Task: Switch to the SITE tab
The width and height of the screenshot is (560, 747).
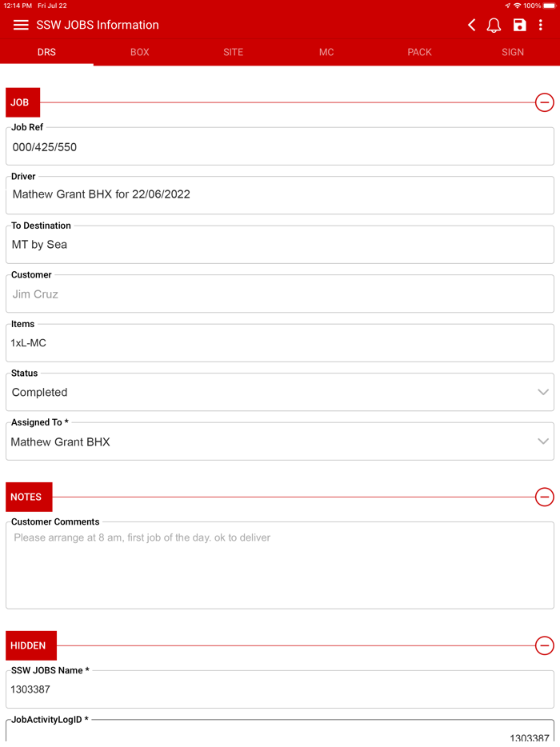Action: click(x=233, y=52)
